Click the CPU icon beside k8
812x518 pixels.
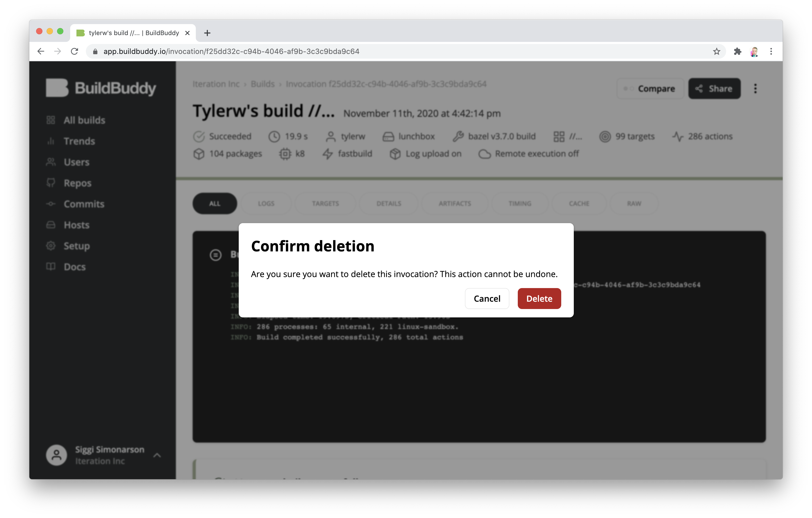285,154
